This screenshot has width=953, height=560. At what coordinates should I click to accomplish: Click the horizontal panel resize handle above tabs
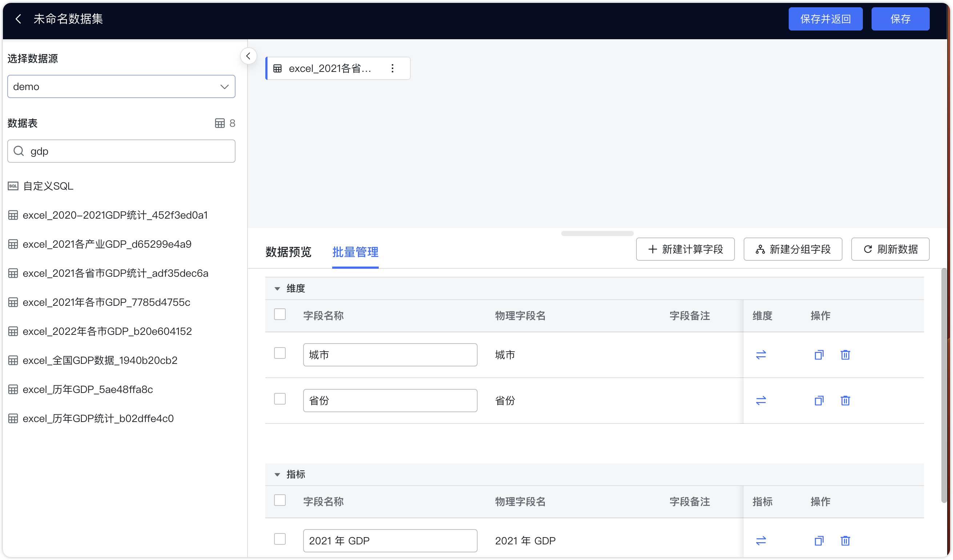pos(598,234)
